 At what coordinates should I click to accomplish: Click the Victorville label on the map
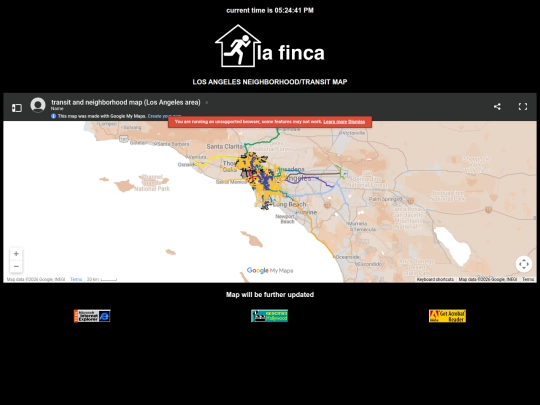(x=353, y=133)
